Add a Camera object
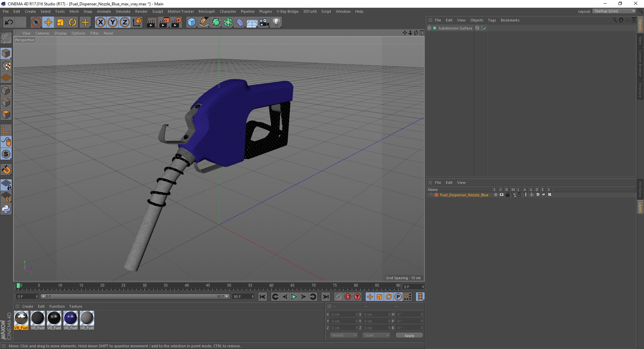 pyautogui.click(x=264, y=22)
